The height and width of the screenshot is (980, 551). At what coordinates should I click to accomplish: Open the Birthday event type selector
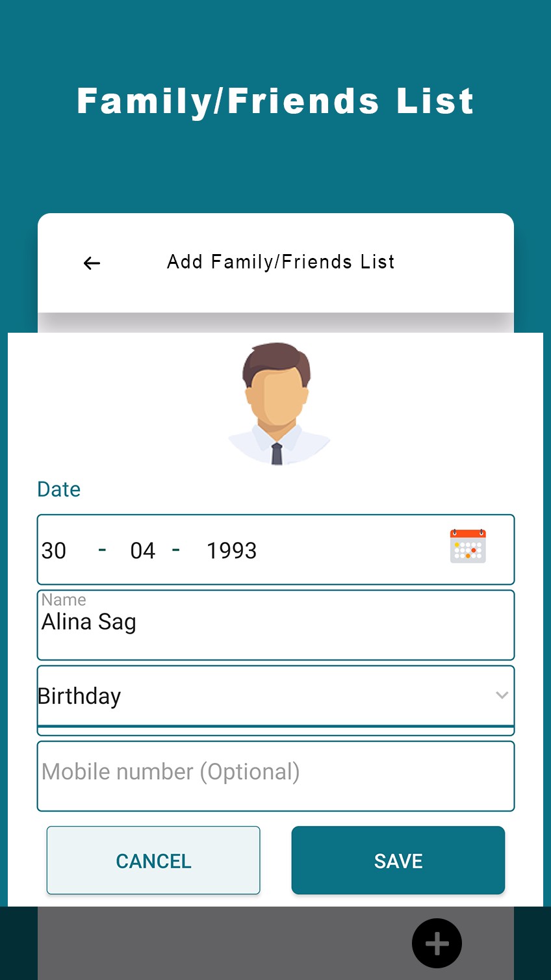point(260,696)
